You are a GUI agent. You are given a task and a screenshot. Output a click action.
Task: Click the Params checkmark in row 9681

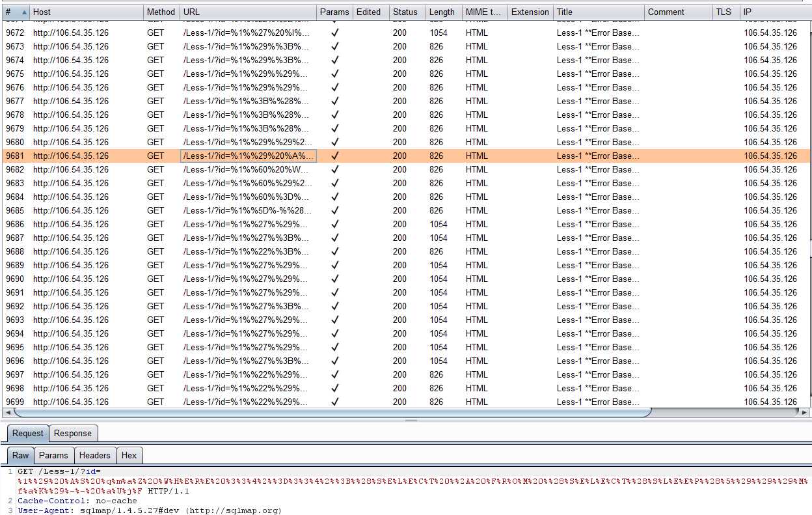coord(335,156)
